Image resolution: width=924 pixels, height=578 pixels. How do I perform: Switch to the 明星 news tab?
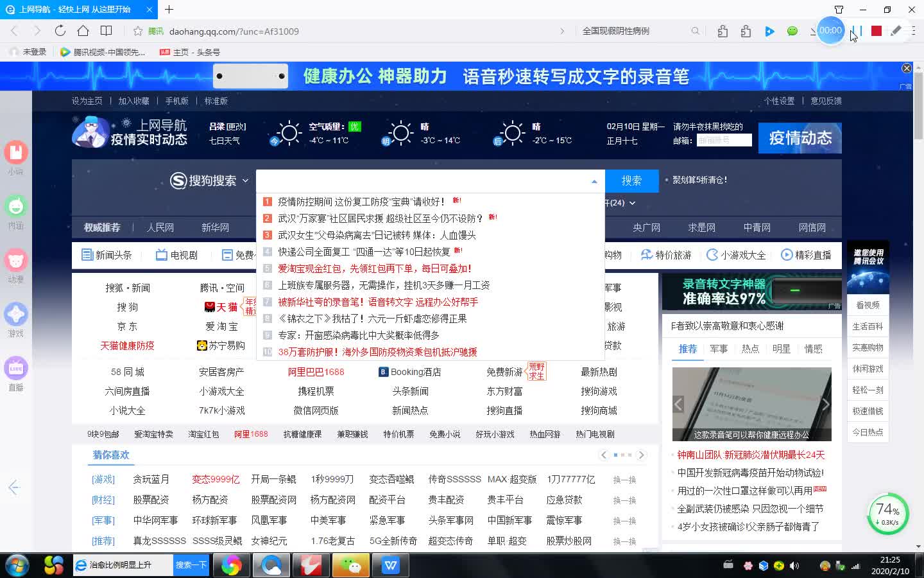click(782, 349)
